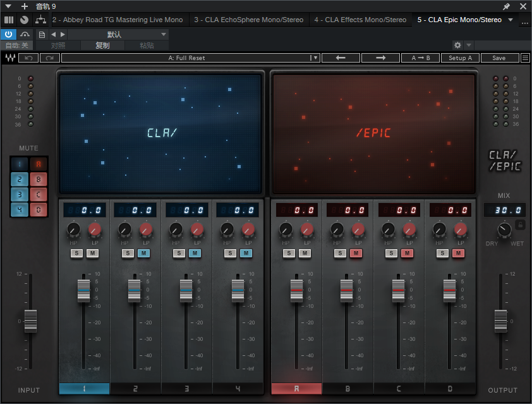Solo reverb channel D with S button
This screenshot has height=404, width=532.
tap(442, 253)
